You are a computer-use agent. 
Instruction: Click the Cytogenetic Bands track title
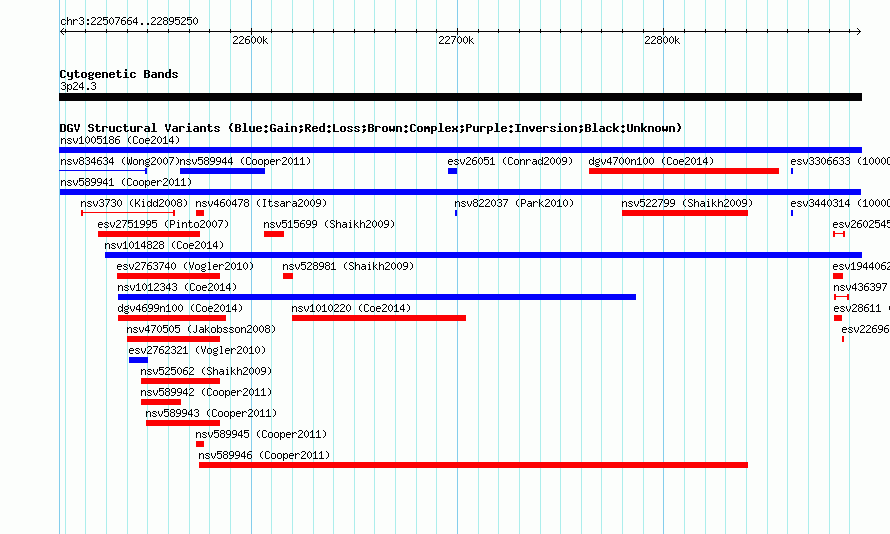pos(119,74)
